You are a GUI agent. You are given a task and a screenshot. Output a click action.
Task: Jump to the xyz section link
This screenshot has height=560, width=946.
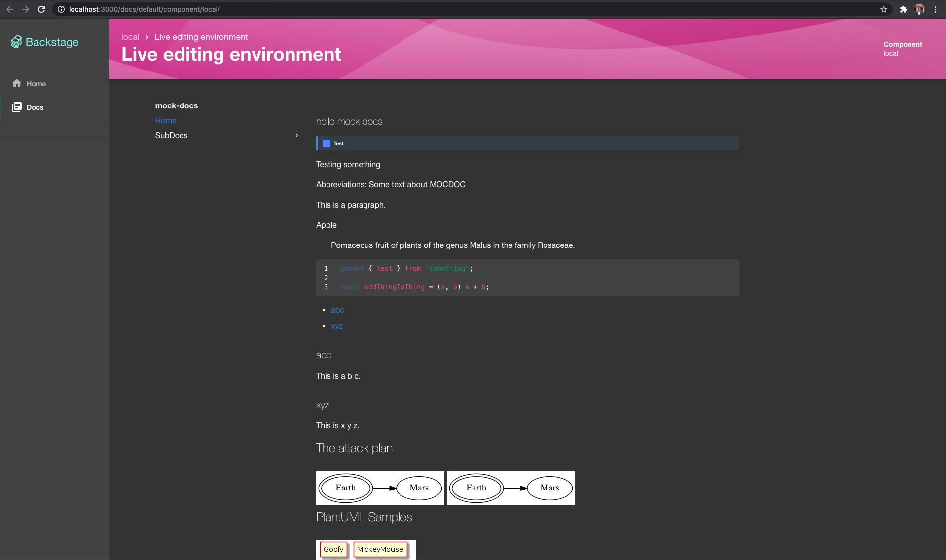pos(337,326)
